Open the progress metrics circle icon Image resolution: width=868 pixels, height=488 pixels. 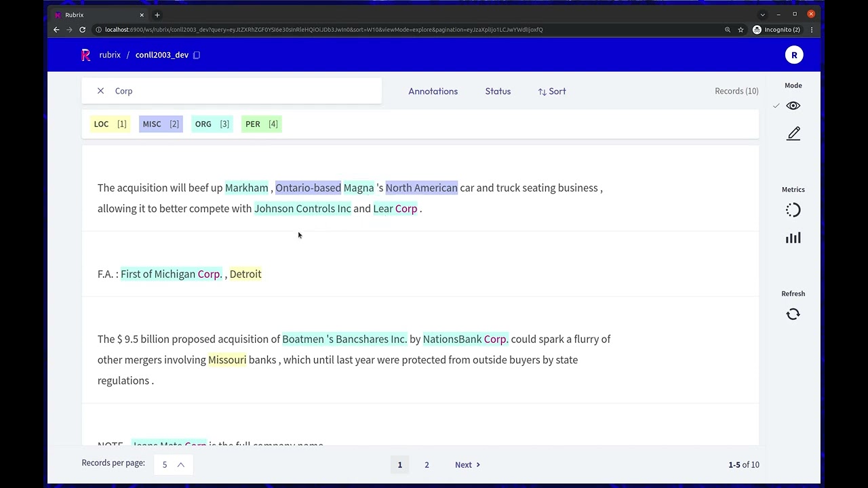793,210
